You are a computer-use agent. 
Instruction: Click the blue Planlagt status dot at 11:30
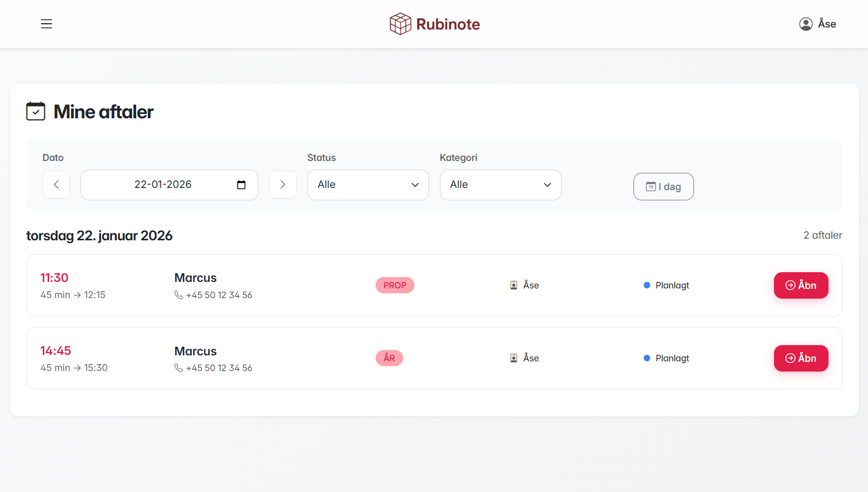[x=646, y=285]
